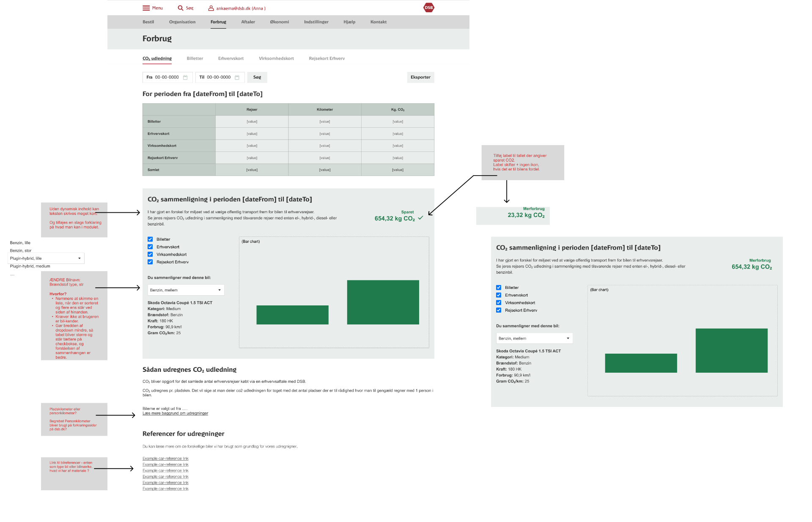Switch to the Rejsekort Erhverv tab
Viewport: 812px width, 522px height.
(326, 58)
